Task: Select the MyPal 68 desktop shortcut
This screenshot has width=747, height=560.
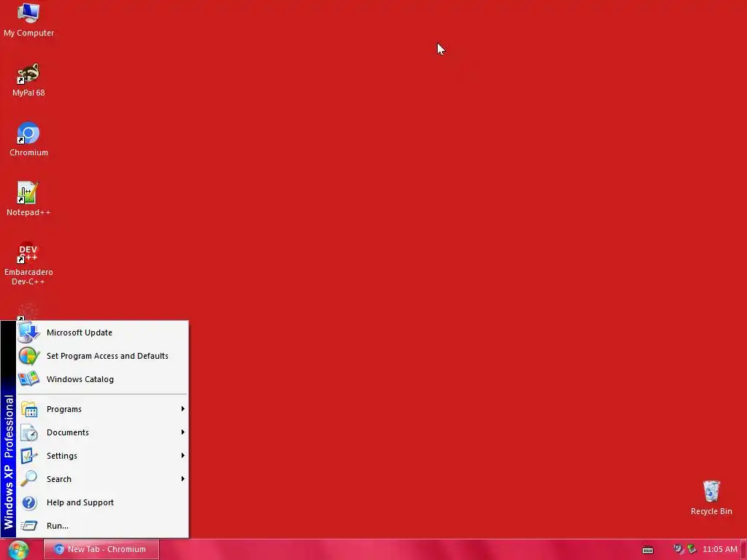Action: 28,79
